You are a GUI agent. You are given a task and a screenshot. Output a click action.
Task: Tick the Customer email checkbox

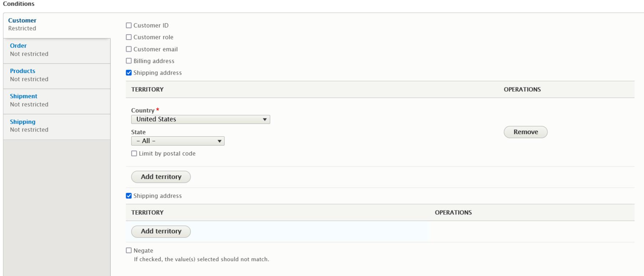point(129,49)
